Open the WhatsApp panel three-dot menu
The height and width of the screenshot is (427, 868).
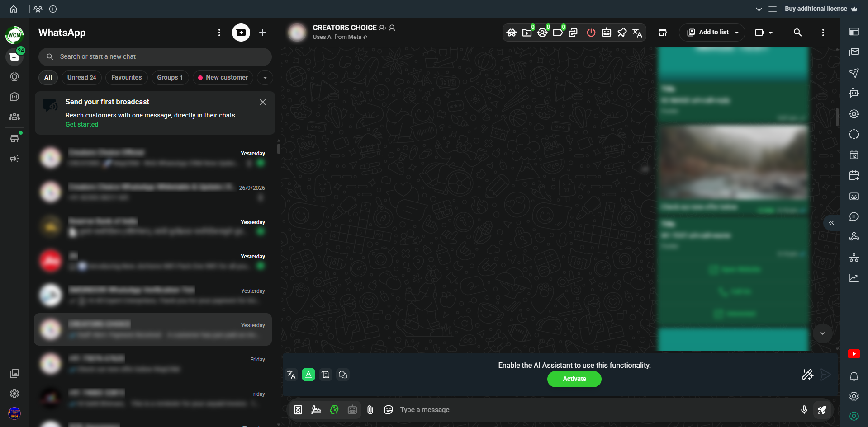219,33
